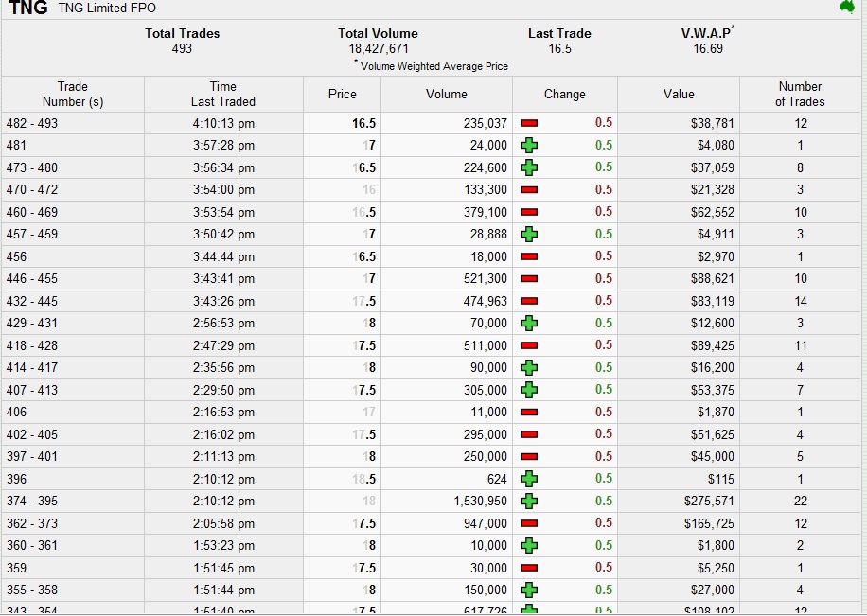Click green plus icon for trades 374 - 395
This screenshot has height=616, width=867.
click(529, 502)
